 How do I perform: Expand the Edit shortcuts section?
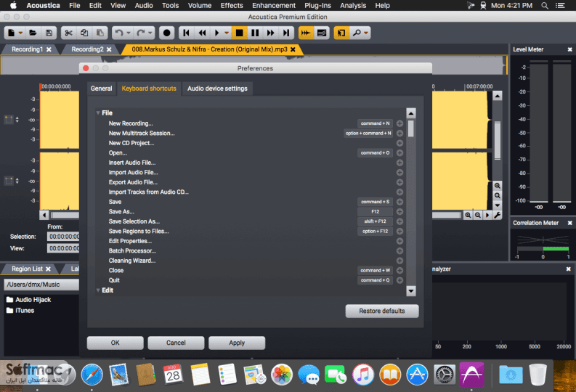(98, 290)
